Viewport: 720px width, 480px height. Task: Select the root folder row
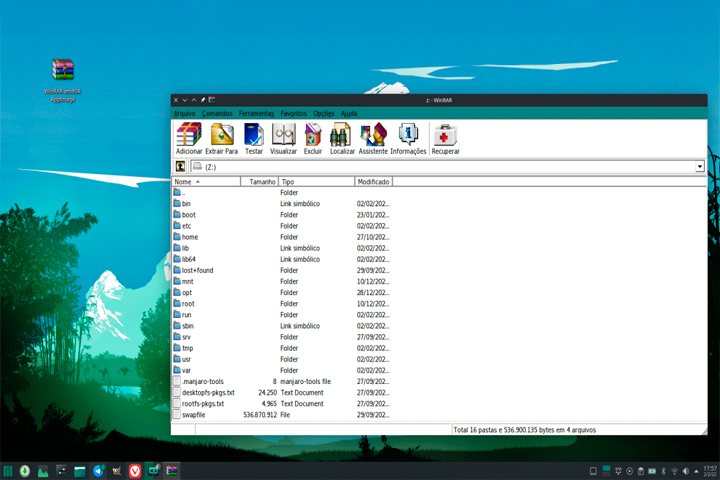pos(281,304)
